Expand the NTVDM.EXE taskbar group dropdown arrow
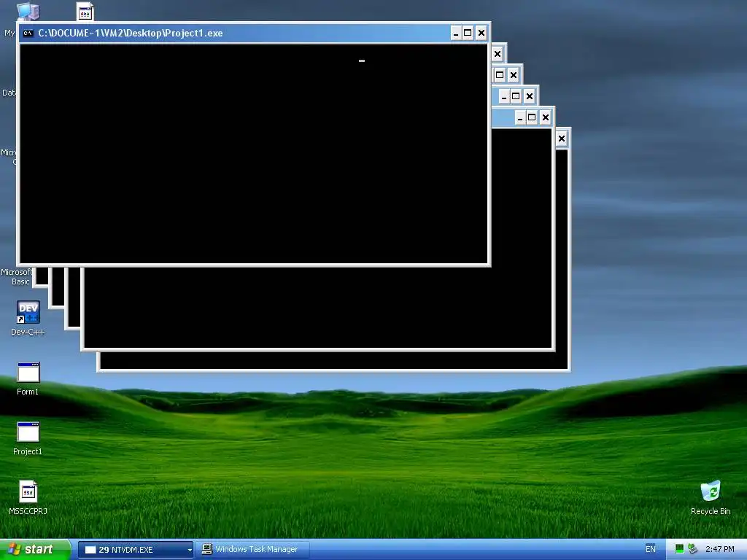 tap(190, 550)
